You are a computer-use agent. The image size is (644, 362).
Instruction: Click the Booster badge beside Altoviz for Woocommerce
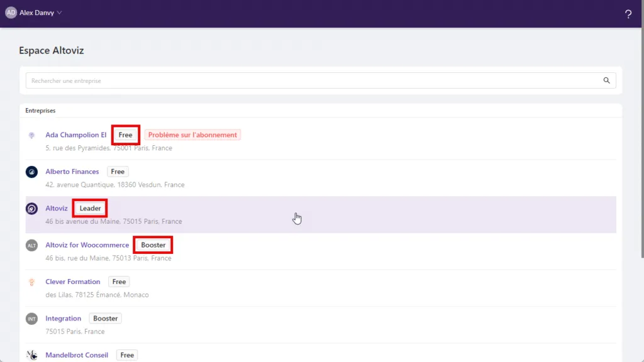[x=153, y=245]
